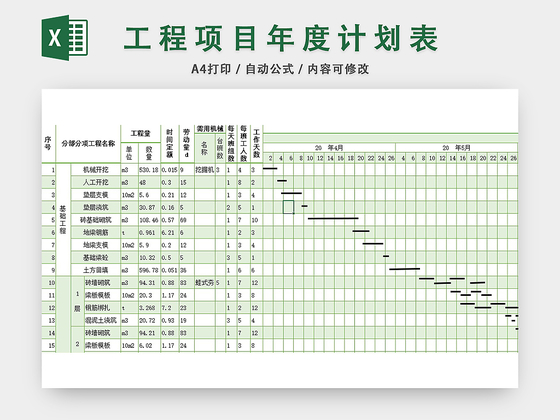Click the 每班工人数 column header
Screen dimensions: 560x420
(244, 144)
